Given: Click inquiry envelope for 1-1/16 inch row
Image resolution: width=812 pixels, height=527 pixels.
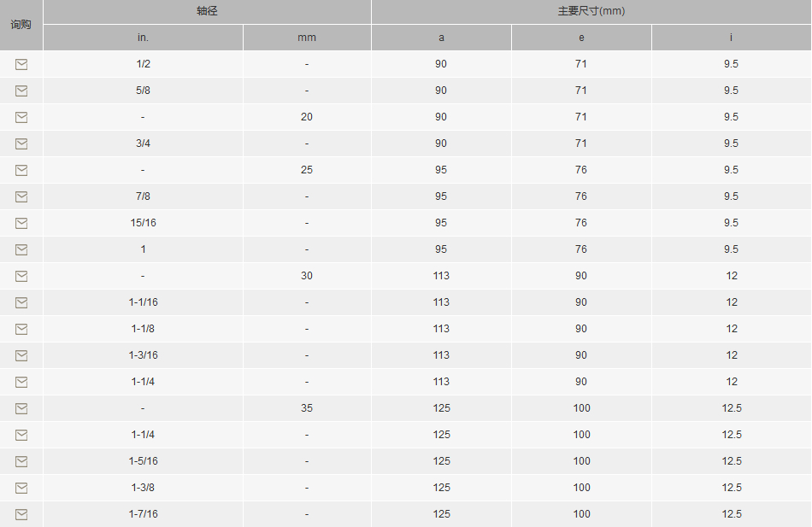Looking at the screenshot, I should (21, 302).
